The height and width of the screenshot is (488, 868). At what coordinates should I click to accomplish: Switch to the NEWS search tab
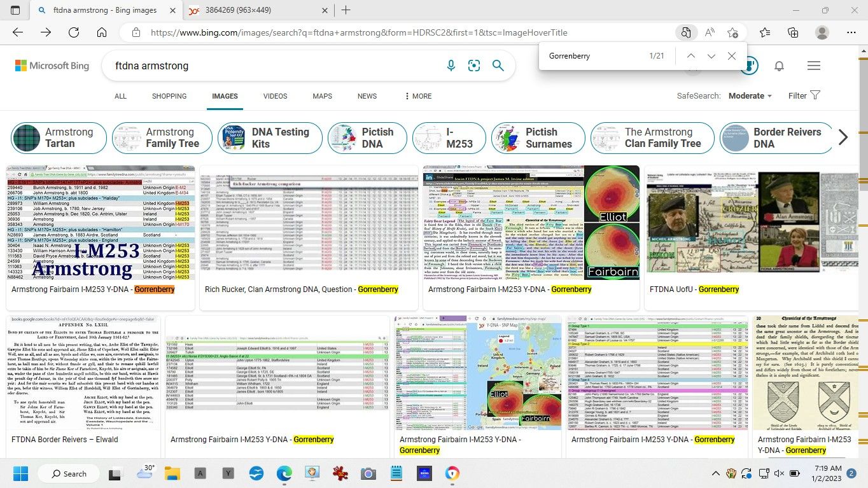coord(367,96)
